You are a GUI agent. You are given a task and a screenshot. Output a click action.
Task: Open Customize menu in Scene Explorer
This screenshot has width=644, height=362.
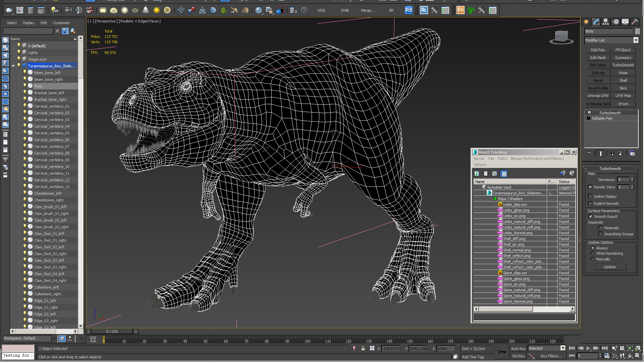click(x=61, y=23)
